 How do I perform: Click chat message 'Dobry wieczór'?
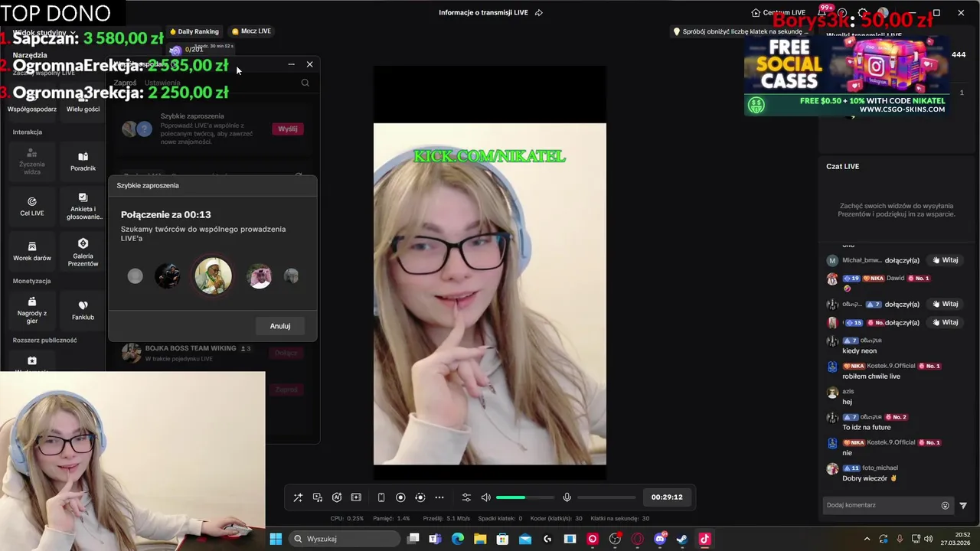(869, 478)
